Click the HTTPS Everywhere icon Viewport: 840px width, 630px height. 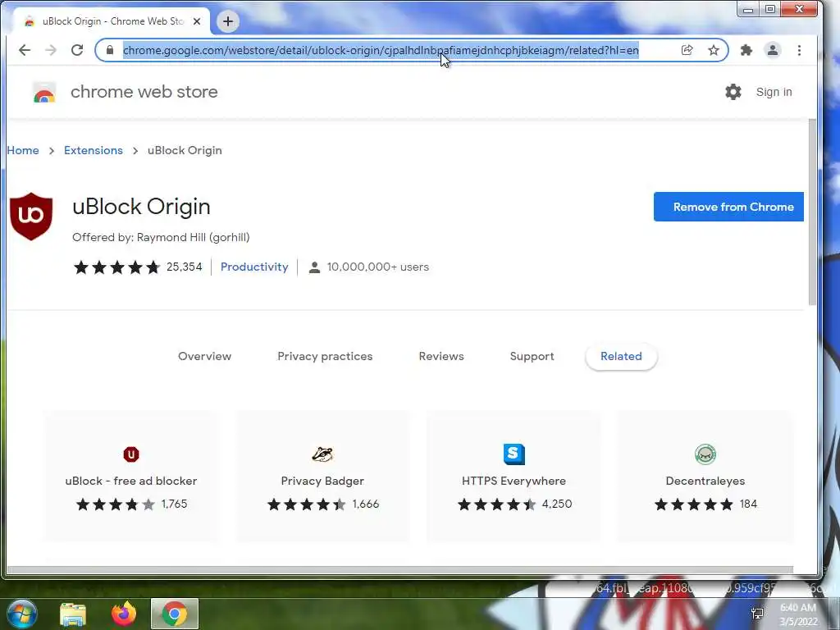click(x=514, y=454)
